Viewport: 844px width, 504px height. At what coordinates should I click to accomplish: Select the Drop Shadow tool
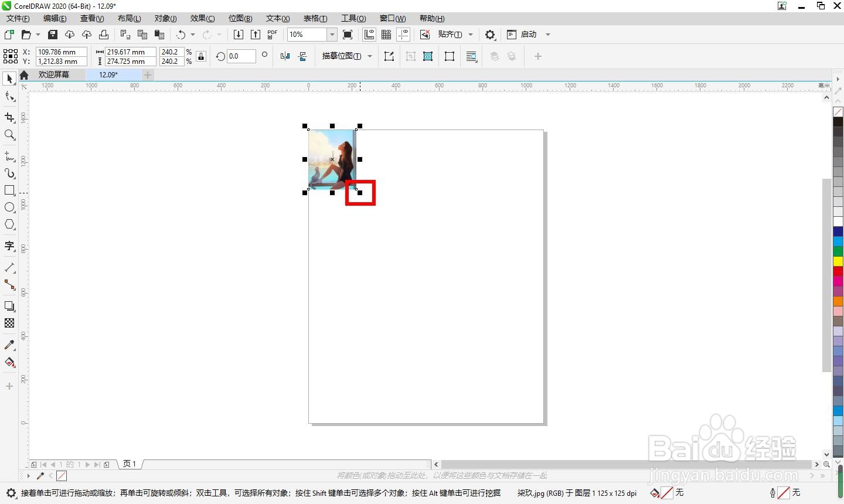coord(9,306)
